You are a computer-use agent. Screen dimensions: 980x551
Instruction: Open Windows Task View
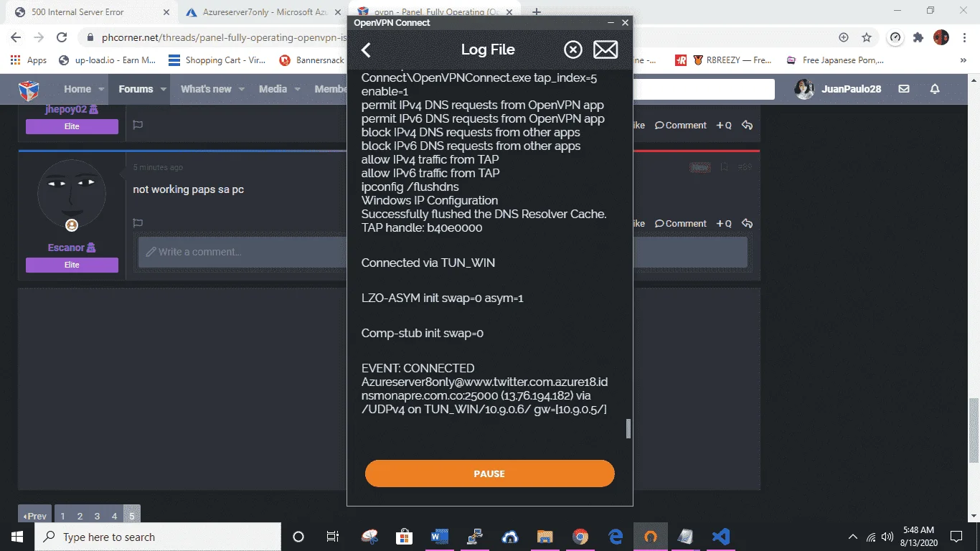[x=333, y=537]
